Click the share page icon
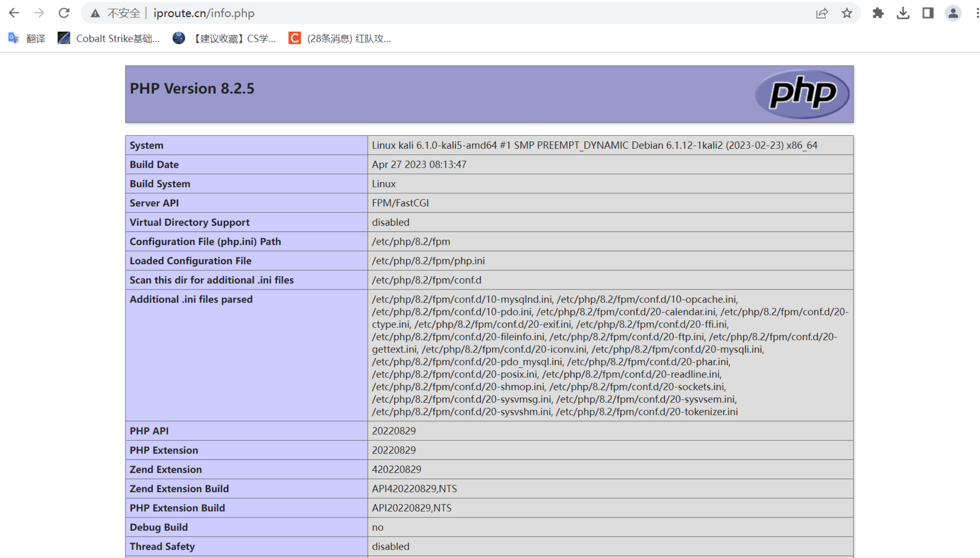This screenshot has height=558, width=980. click(821, 13)
